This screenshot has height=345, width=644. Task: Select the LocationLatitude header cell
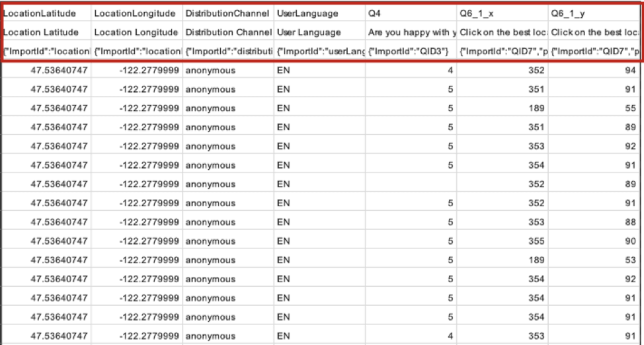46,14
